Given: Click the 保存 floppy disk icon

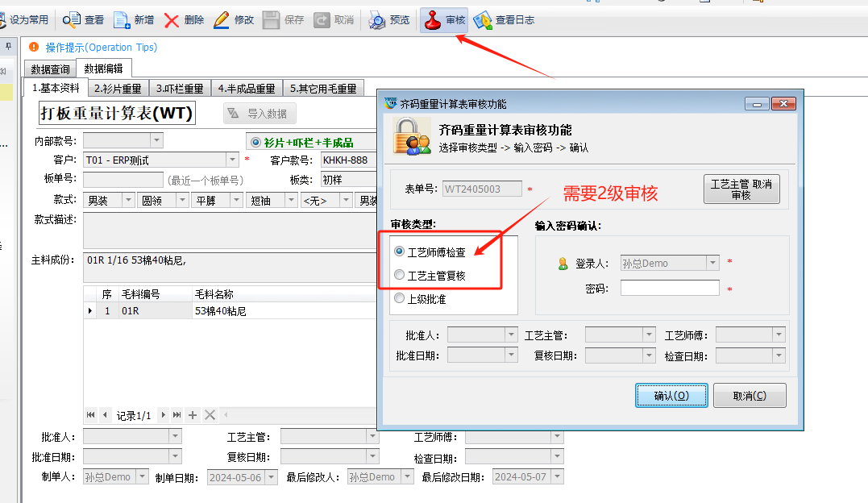Looking at the screenshot, I should (x=272, y=20).
